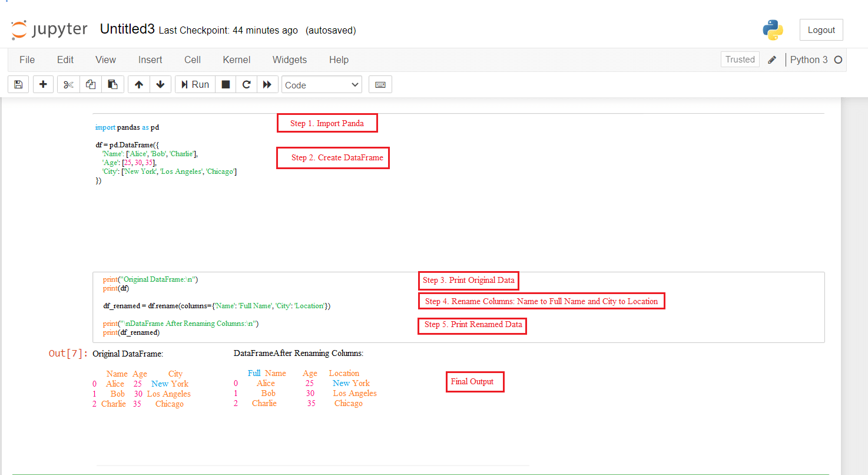The width and height of the screenshot is (868, 475).
Task: Cut selected cell with the scissors icon
Action: click(x=68, y=85)
